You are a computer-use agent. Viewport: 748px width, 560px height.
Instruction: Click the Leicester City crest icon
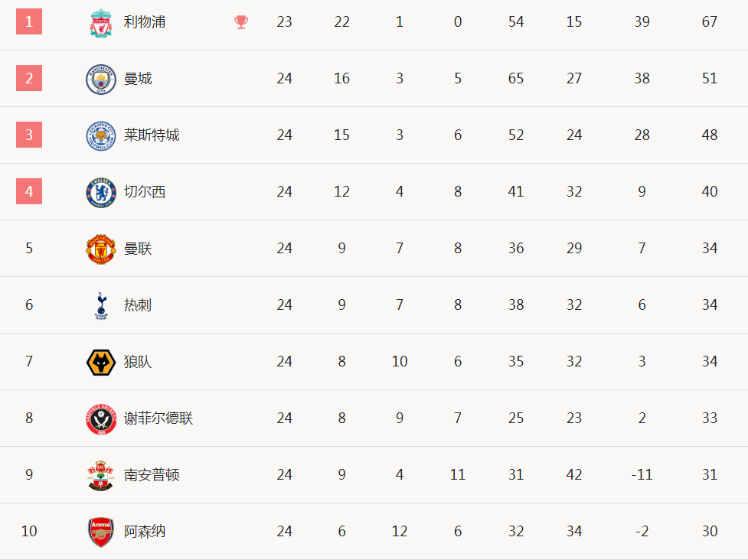click(100, 135)
